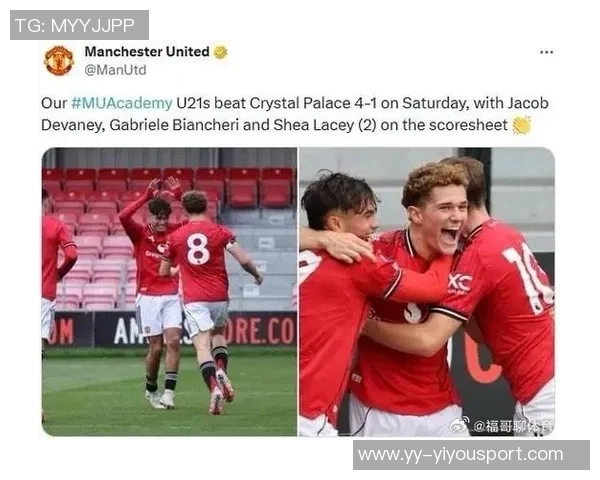The height and width of the screenshot is (480, 600).
Task: Click the gold verified badge
Action: (220, 52)
